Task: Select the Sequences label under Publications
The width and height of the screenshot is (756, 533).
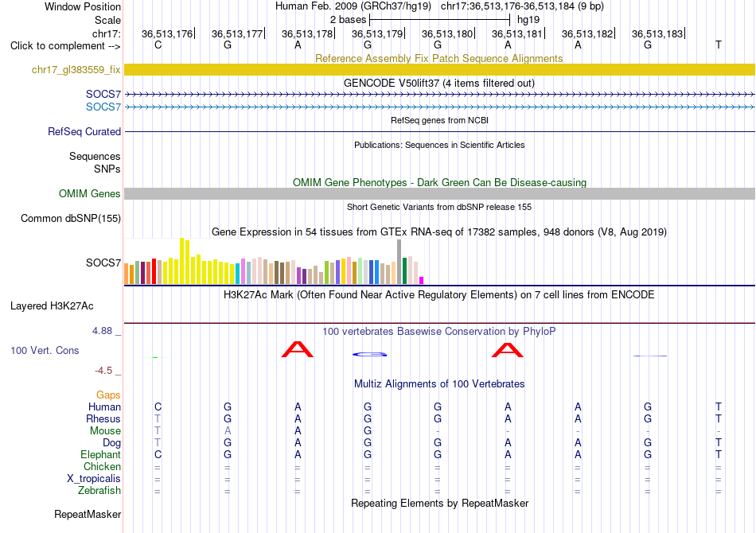Action: 95,156
